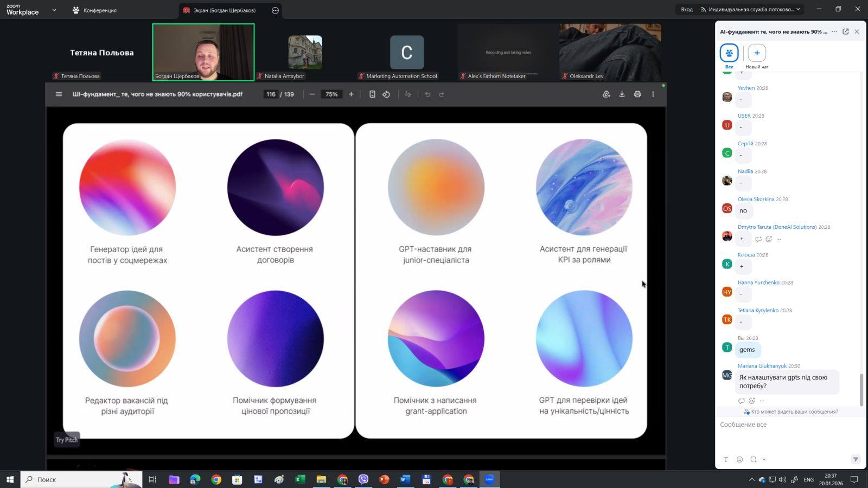Switch to the Конференция tab
The image size is (868, 488).
(95, 10)
